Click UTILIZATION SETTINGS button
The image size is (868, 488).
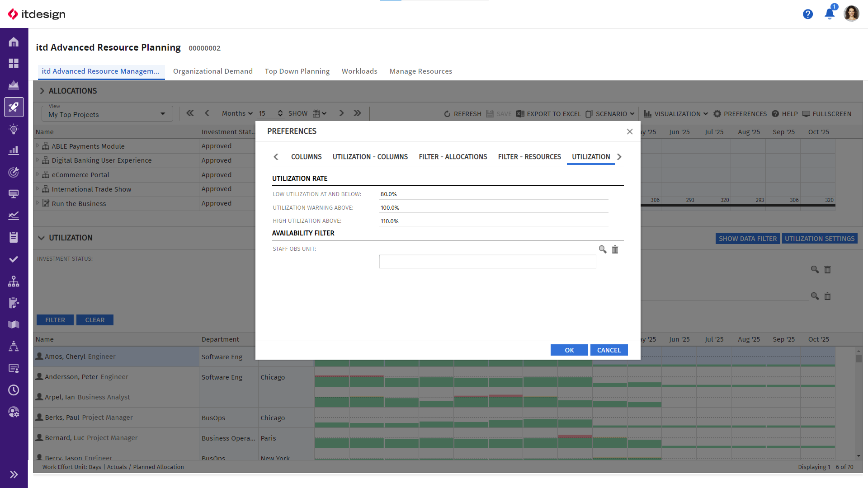[819, 239]
